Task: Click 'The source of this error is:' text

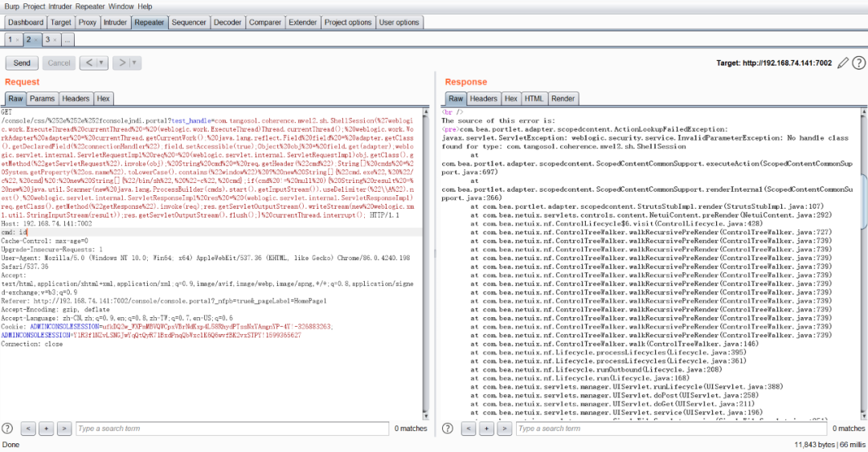Action: pyautogui.click(x=498, y=120)
